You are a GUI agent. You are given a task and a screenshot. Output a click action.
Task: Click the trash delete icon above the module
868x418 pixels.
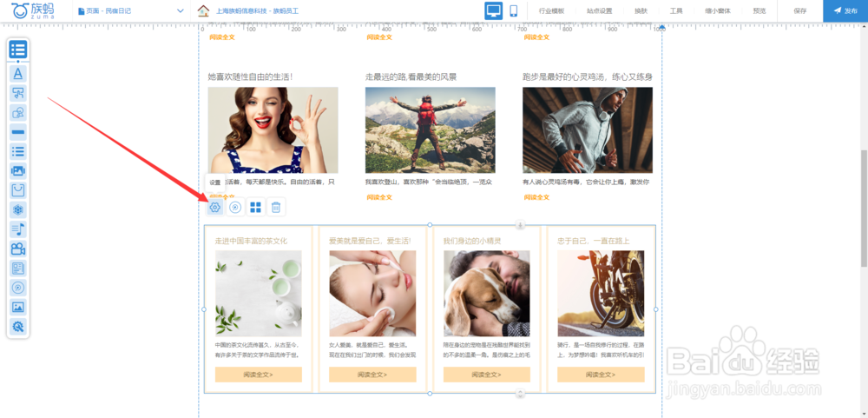pyautogui.click(x=276, y=208)
